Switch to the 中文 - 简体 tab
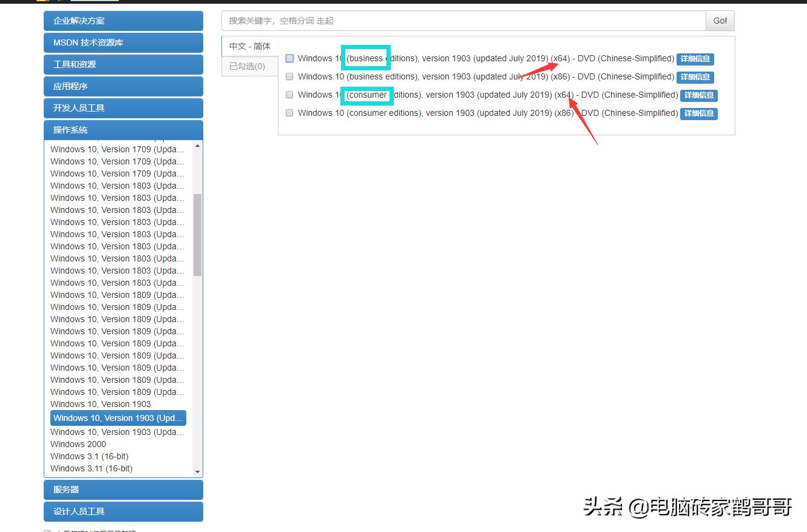Screen dimensions: 807x532 coord(250,46)
